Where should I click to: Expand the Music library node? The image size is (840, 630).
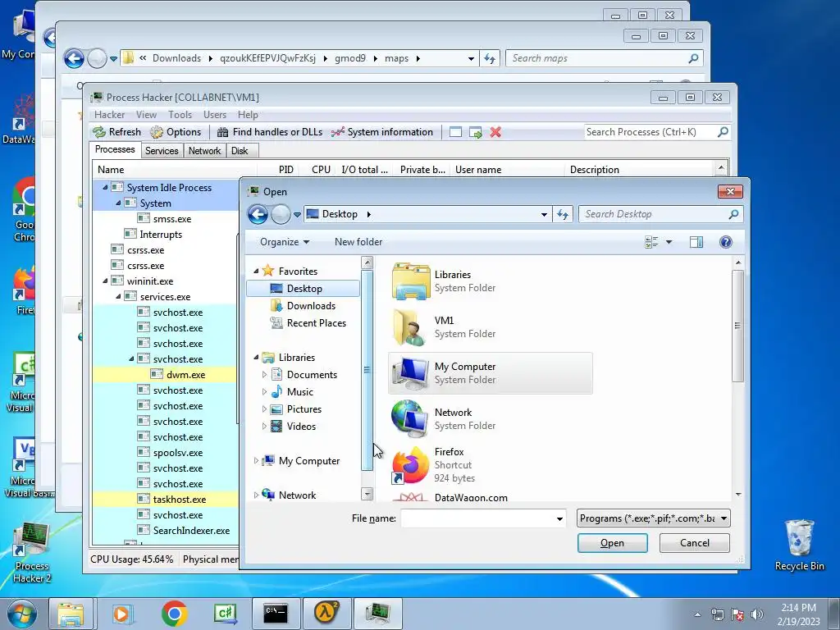point(264,391)
